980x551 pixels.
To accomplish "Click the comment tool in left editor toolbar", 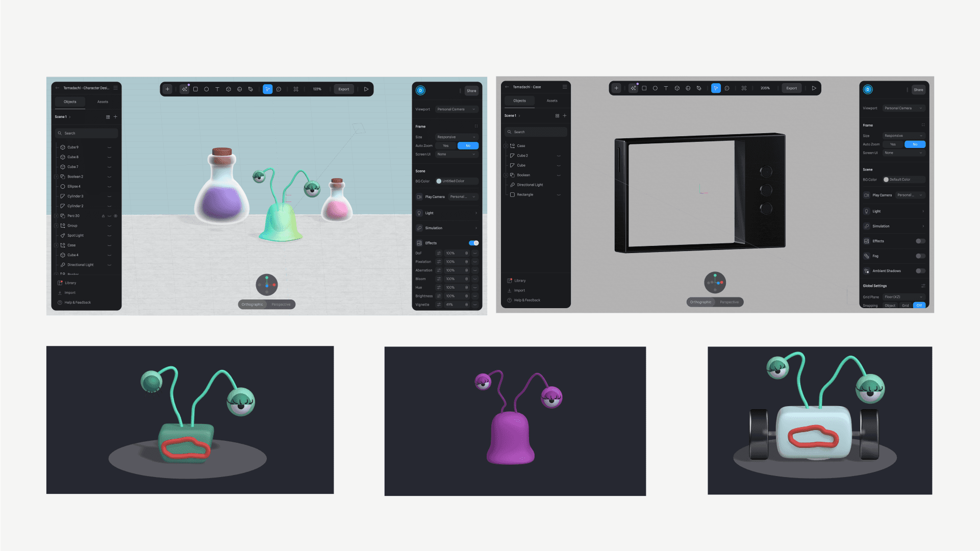I will coord(279,89).
